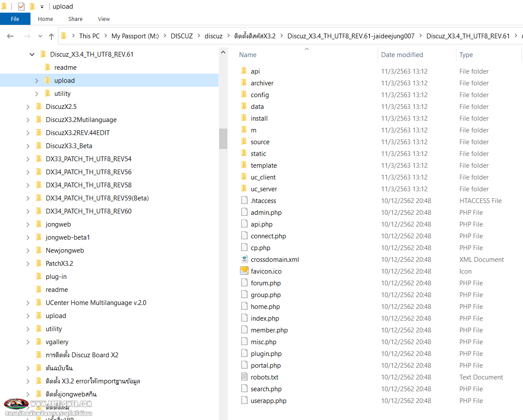Click the archiver folder icon

pos(244,83)
